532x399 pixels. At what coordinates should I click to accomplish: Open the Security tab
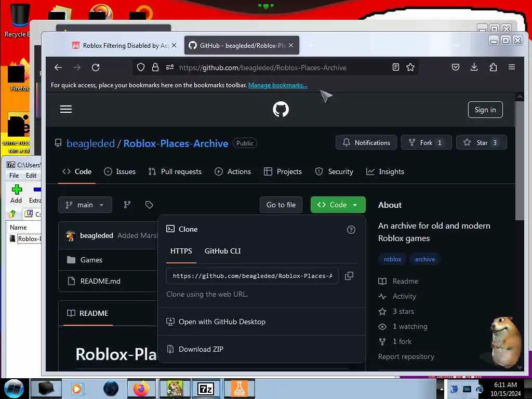(x=334, y=171)
